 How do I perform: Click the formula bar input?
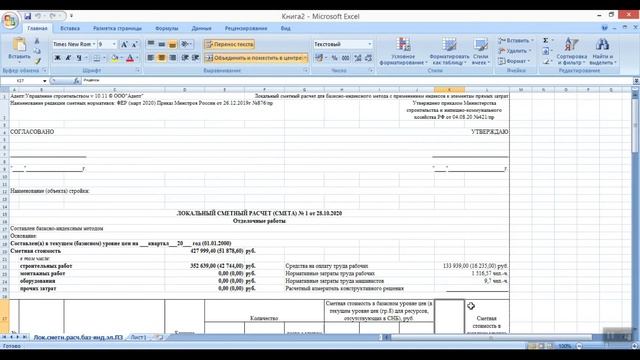tap(357, 81)
